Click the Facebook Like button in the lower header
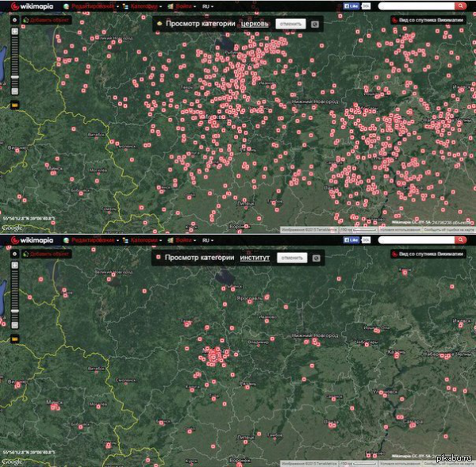 click(351, 239)
